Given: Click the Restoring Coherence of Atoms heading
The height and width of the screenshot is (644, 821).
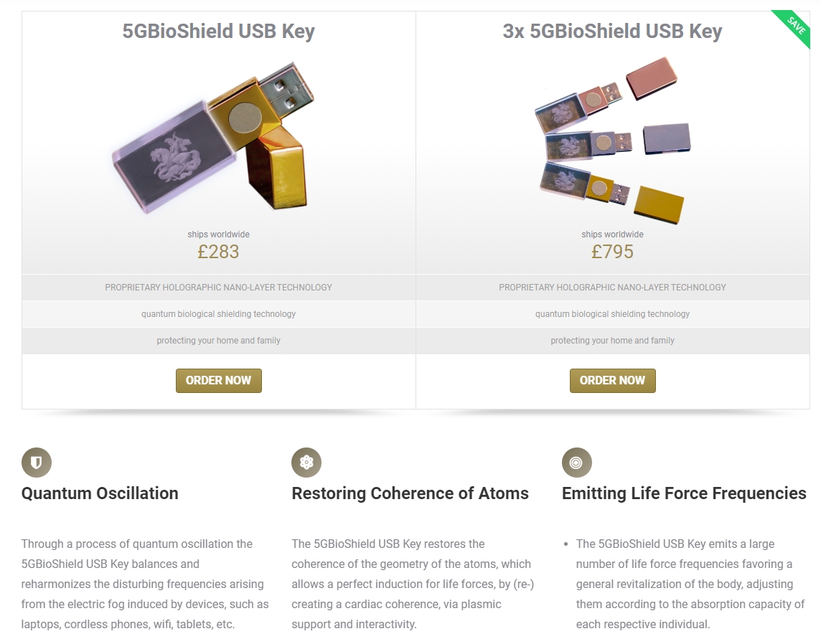Looking at the screenshot, I should [410, 493].
